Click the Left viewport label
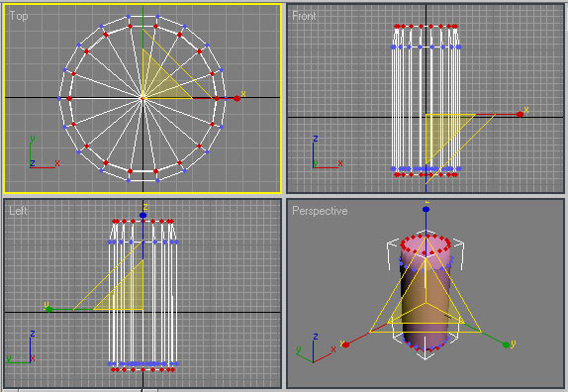The height and width of the screenshot is (392, 568). 18,211
